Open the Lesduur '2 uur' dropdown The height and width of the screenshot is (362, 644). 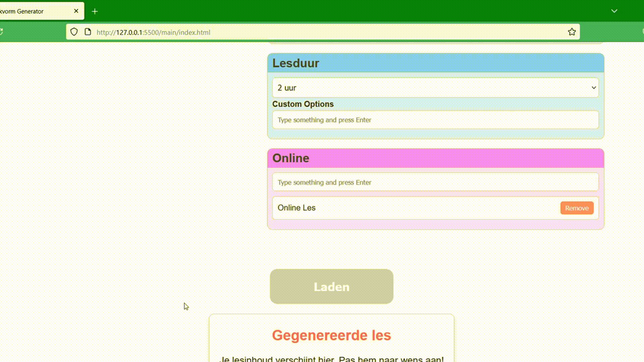tap(435, 88)
